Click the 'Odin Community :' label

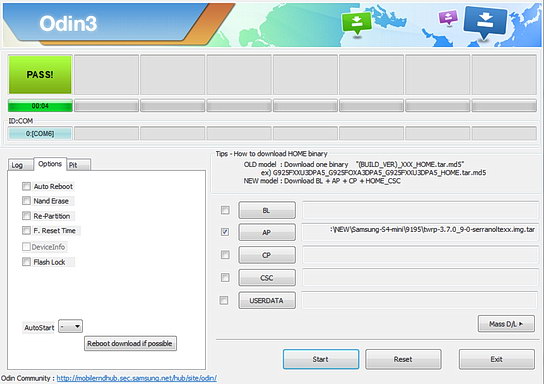(x=28, y=378)
